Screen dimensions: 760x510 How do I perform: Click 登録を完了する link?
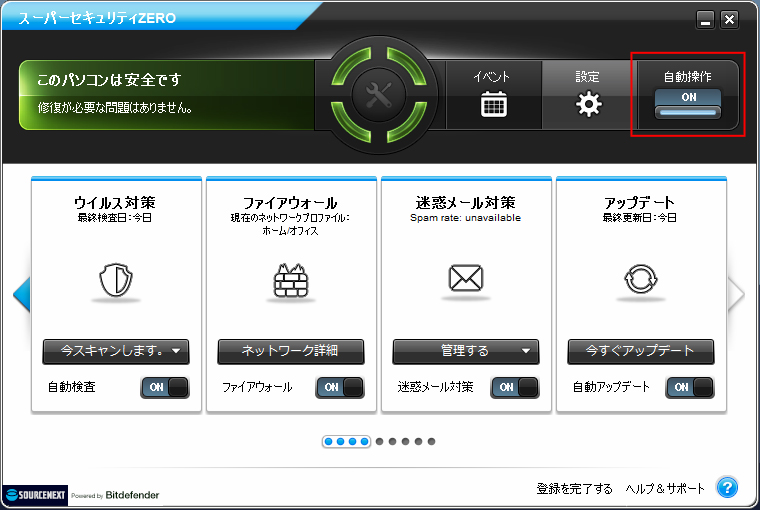[574, 489]
